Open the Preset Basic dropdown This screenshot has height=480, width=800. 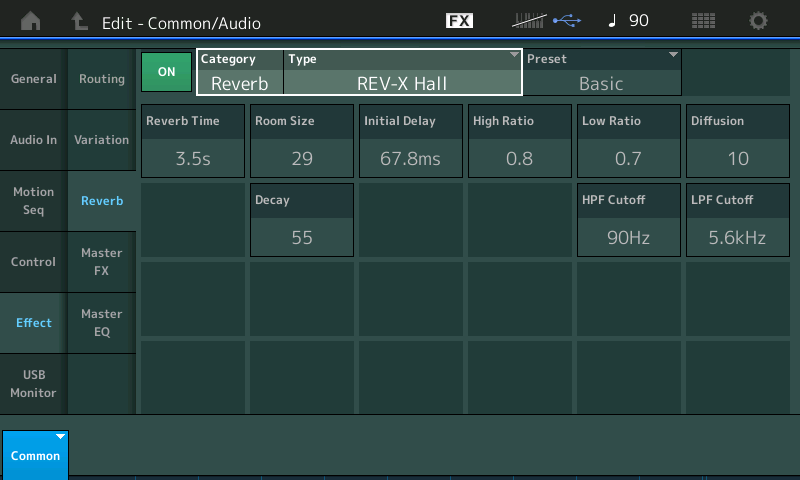coord(603,72)
